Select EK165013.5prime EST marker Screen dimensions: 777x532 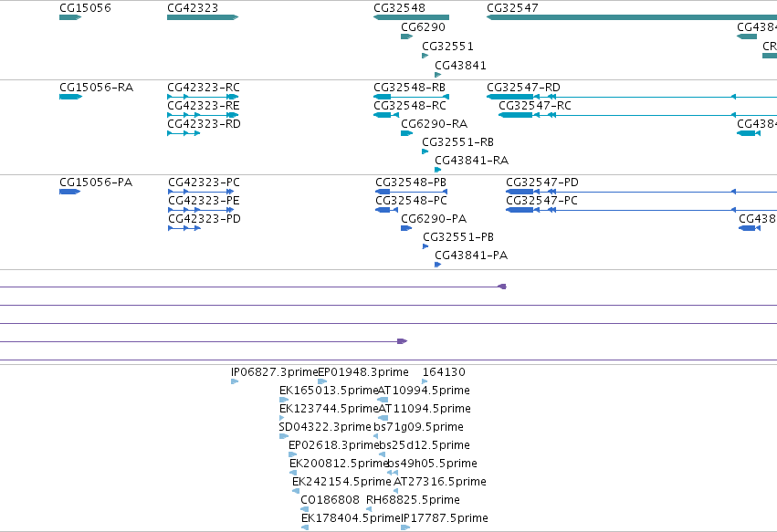[x=284, y=400]
